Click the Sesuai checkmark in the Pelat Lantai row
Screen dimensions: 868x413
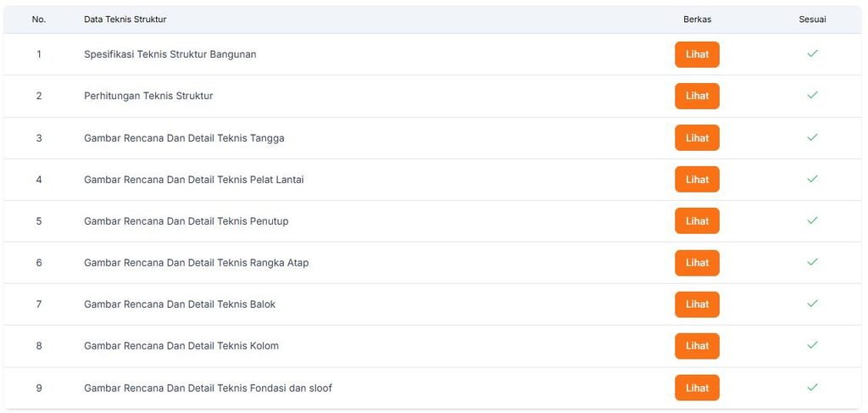tap(812, 179)
